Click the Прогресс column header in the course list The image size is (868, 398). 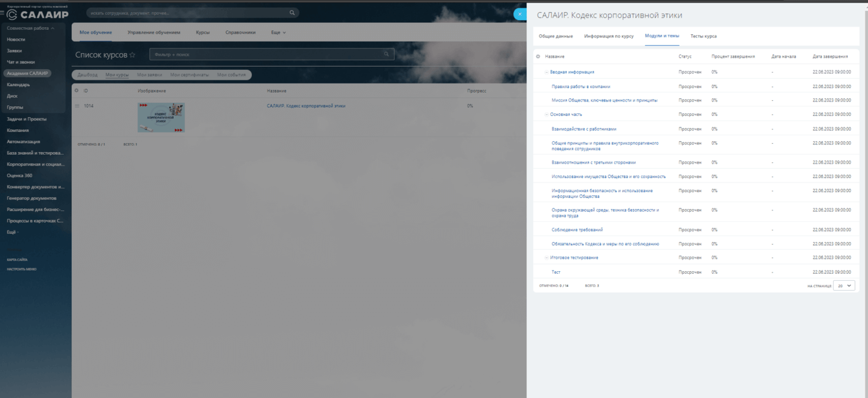pyautogui.click(x=477, y=91)
